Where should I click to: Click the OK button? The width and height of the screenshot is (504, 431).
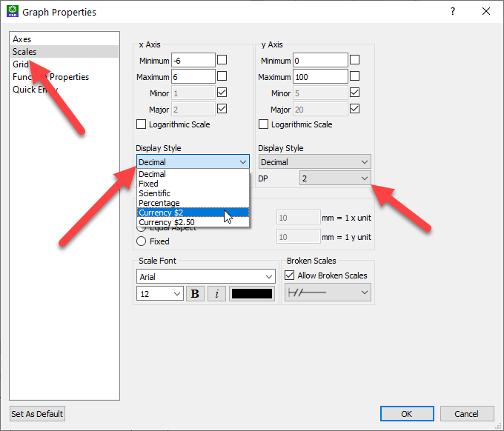coord(406,414)
